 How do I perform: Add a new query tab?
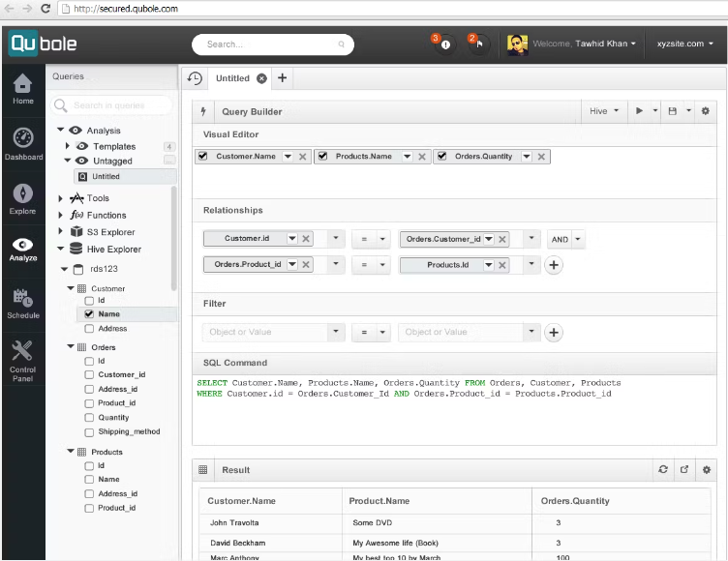[282, 78]
